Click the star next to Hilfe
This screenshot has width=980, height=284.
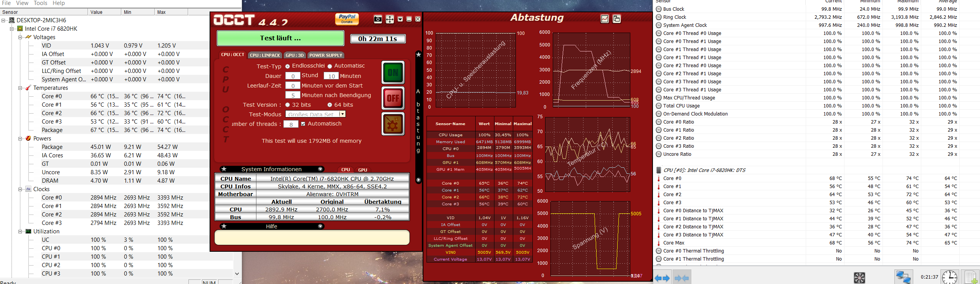(x=224, y=226)
